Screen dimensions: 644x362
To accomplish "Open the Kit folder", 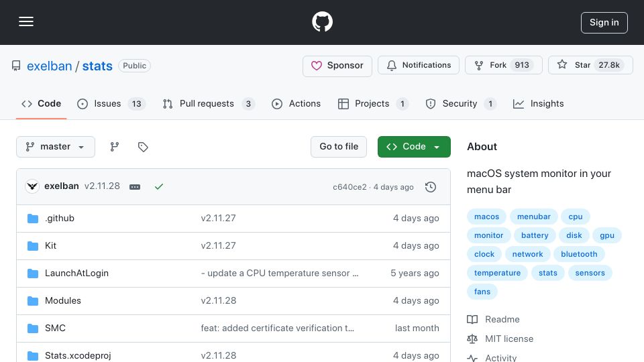I will (x=50, y=246).
